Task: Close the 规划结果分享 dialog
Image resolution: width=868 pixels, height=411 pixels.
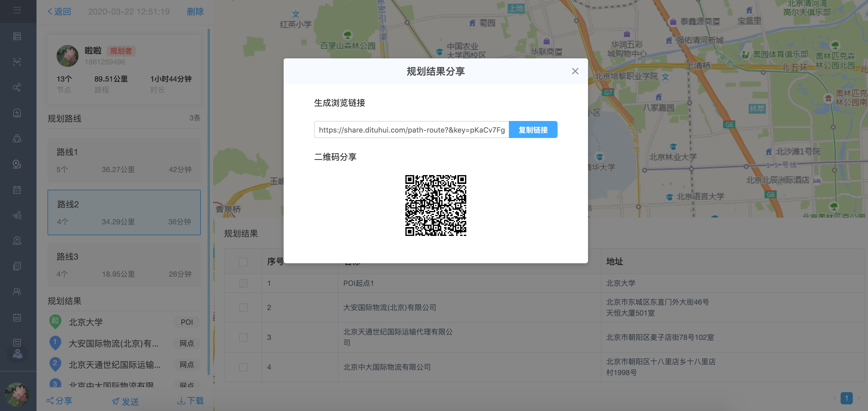Action: click(575, 71)
